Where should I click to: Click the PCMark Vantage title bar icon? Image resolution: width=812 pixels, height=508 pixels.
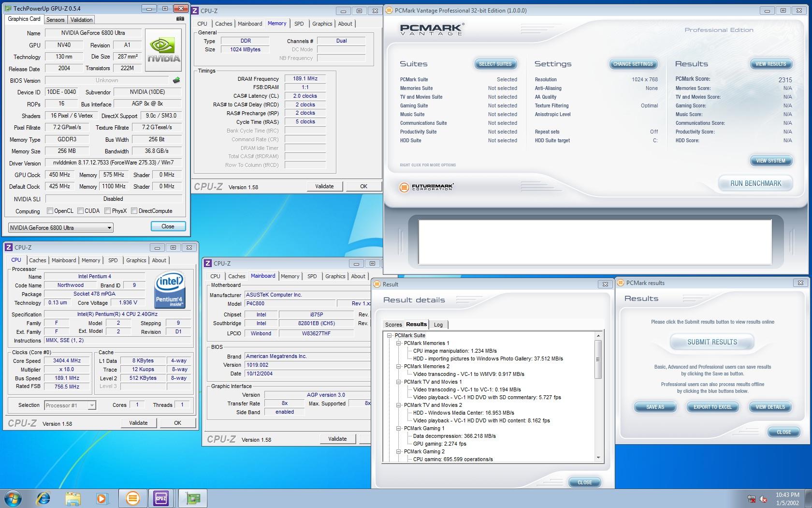tap(389, 10)
